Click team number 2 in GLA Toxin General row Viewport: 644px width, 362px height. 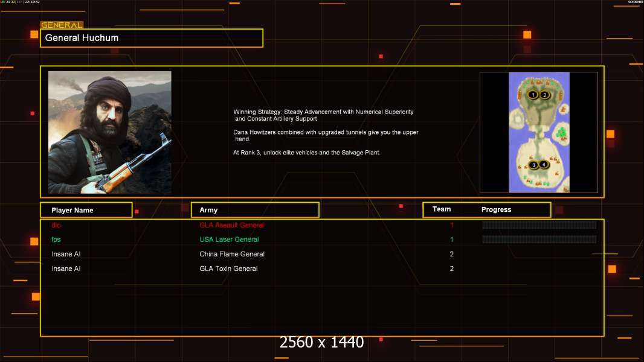coord(452,268)
